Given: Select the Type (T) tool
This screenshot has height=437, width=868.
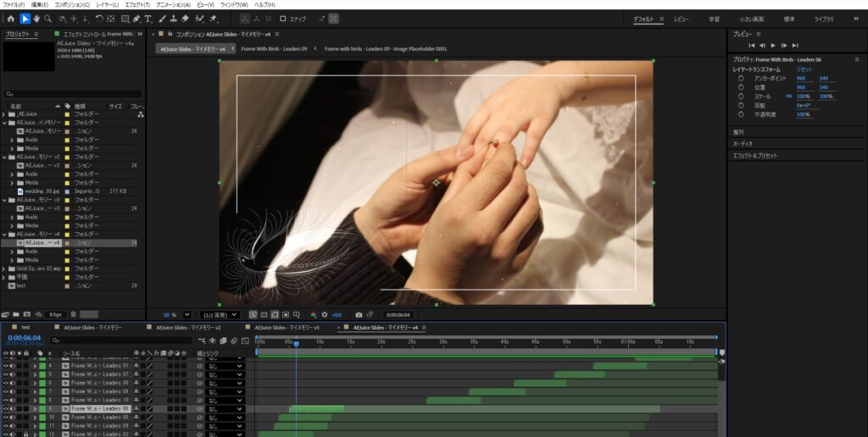Looking at the screenshot, I should (x=148, y=19).
